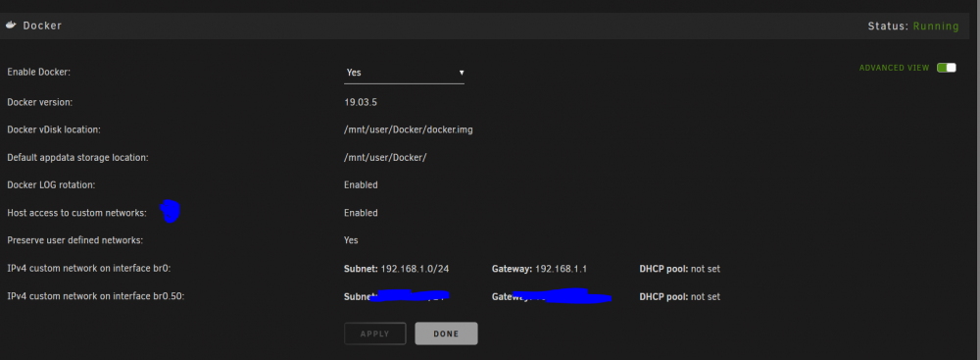Click the Running status text
The height and width of the screenshot is (360, 980).
[936, 26]
